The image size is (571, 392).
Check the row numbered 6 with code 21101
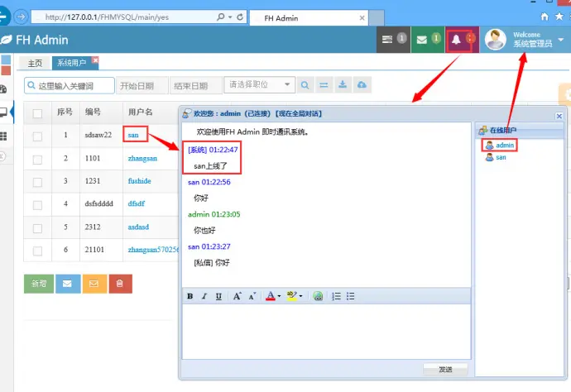37,251
